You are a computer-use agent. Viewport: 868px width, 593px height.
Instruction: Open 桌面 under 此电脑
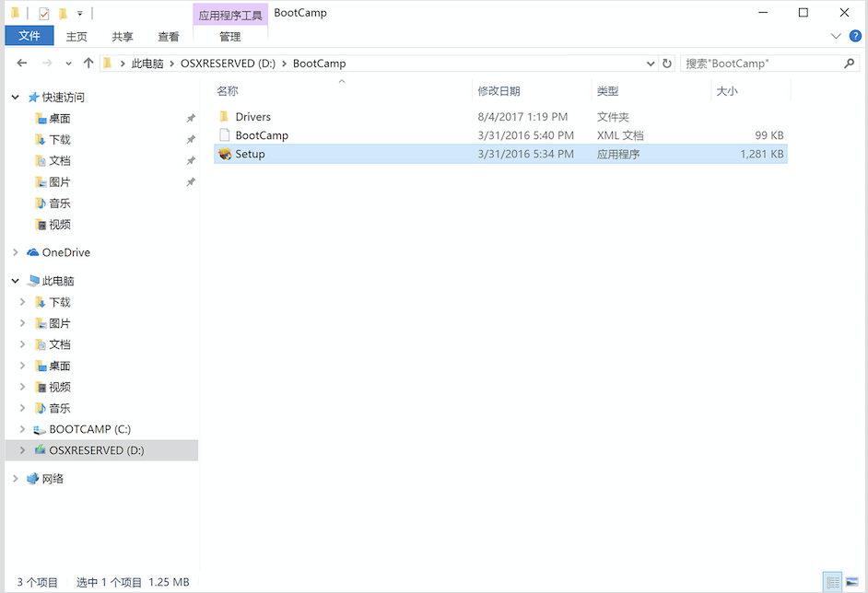60,366
